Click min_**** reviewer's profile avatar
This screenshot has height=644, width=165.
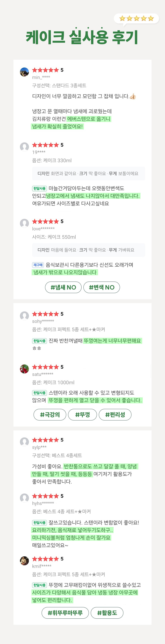[24, 72]
